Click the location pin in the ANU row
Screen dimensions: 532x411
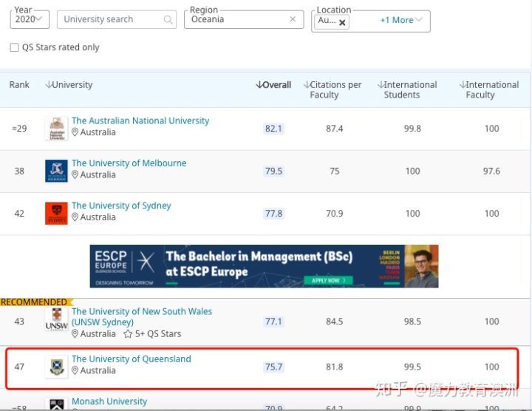coord(75,132)
